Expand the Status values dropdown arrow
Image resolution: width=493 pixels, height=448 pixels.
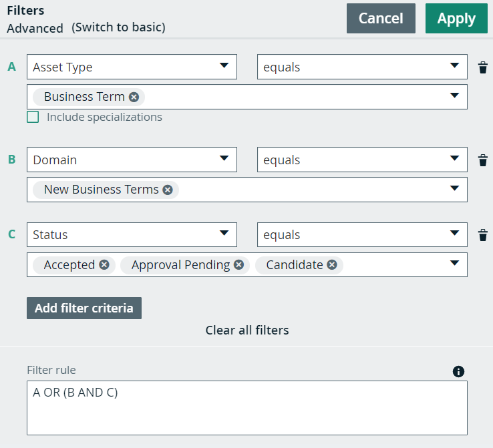(455, 263)
